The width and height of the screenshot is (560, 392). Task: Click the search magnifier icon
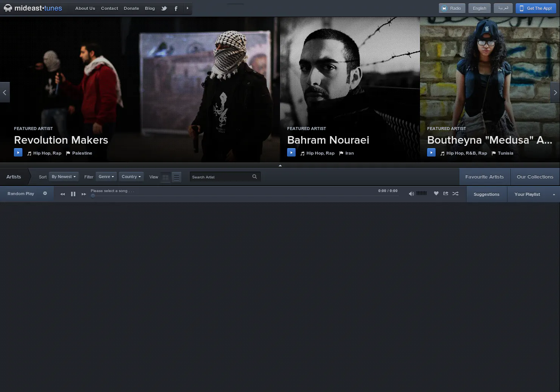click(x=255, y=177)
